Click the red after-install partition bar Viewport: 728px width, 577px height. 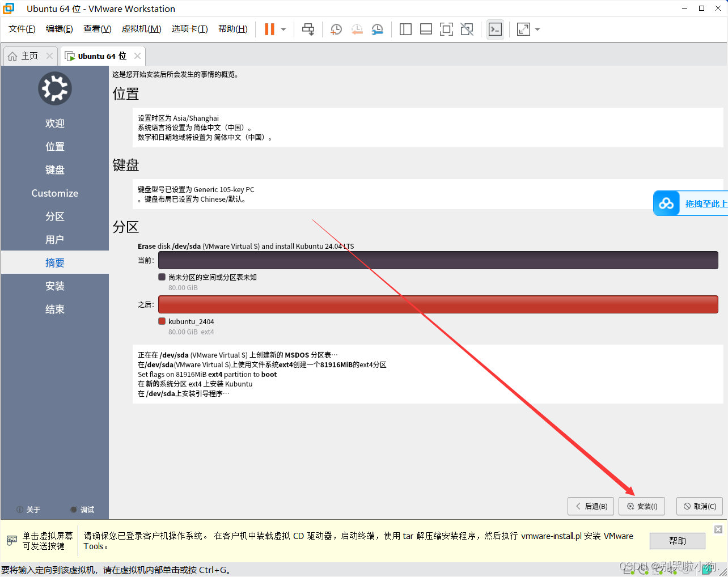click(438, 304)
